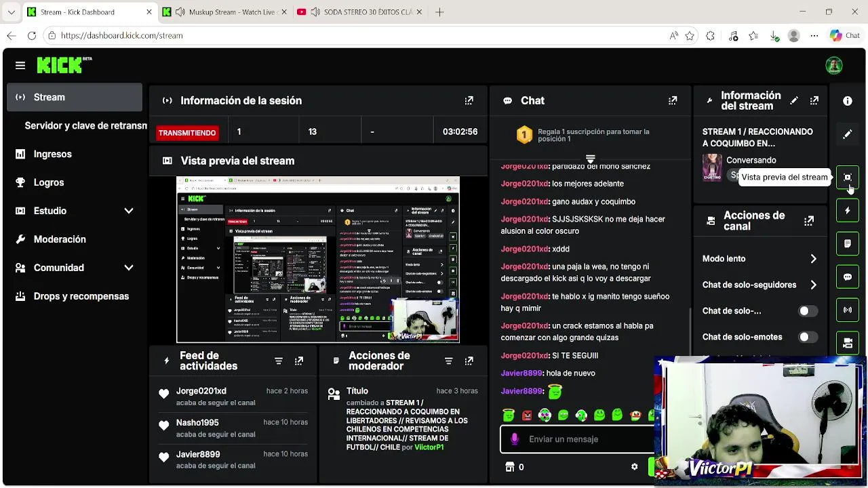Screen dimensions: 868x488
Task: Toggle the moderator actions note widget icon
Action: pyautogui.click(x=848, y=243)
